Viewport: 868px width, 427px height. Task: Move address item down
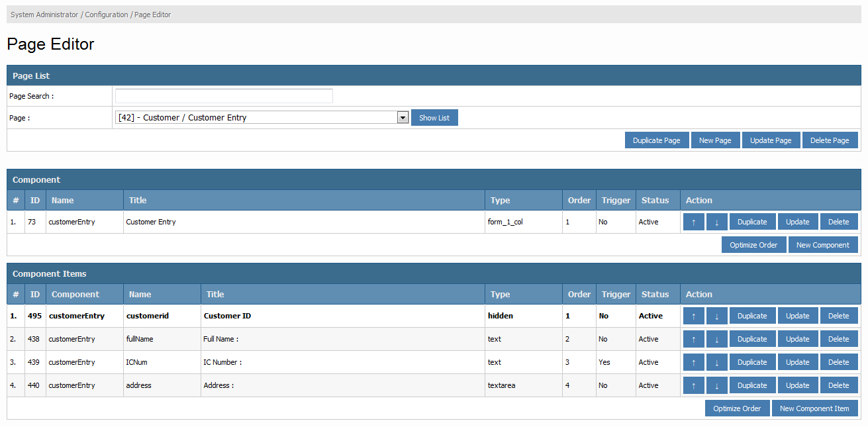point(716,386)
